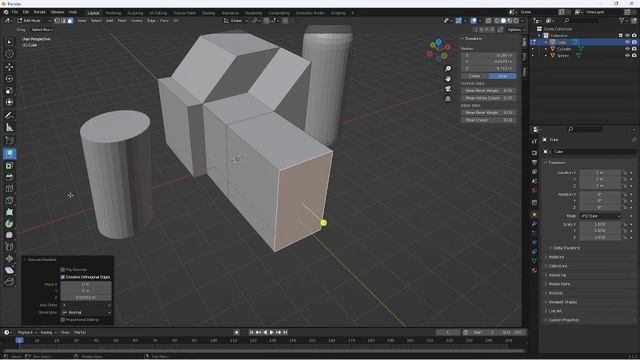Expand the Delta Transform section

(566, 248)
